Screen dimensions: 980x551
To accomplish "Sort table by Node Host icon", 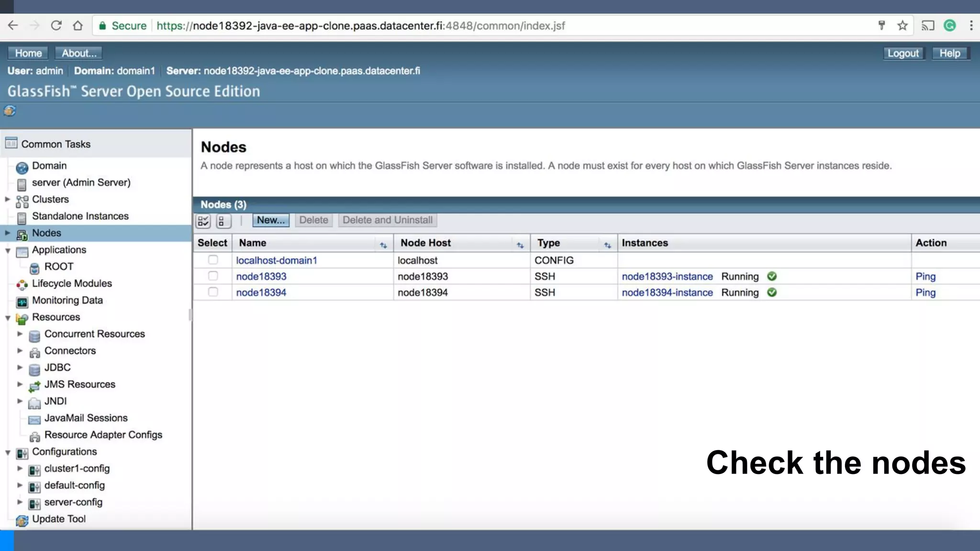I will (520, 245).
